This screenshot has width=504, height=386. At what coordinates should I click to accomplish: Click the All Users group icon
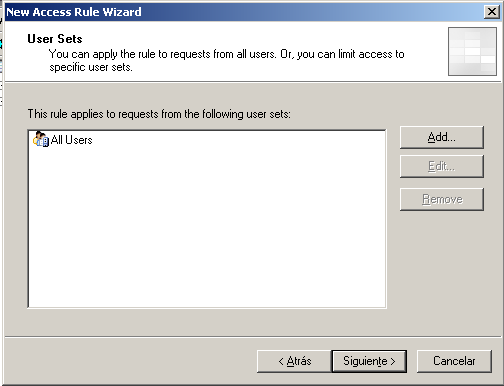[41, 139]
